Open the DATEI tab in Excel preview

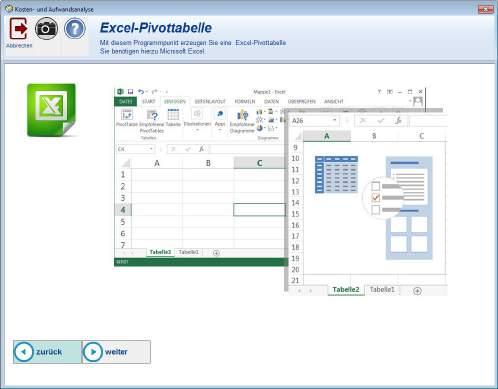tap(126, 101)
